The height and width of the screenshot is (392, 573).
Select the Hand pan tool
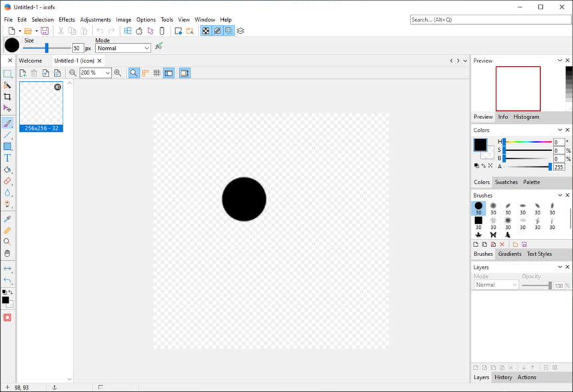point(7,254)
